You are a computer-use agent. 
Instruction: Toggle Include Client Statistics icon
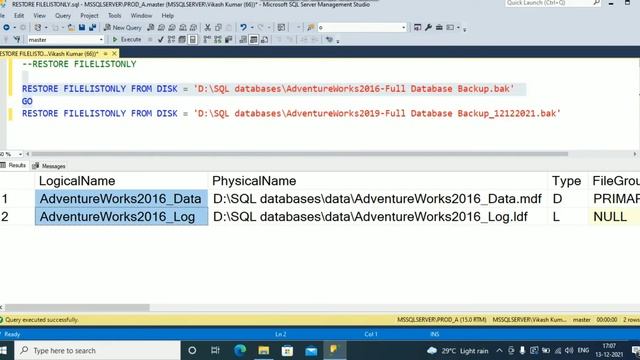tap(229, 40)
